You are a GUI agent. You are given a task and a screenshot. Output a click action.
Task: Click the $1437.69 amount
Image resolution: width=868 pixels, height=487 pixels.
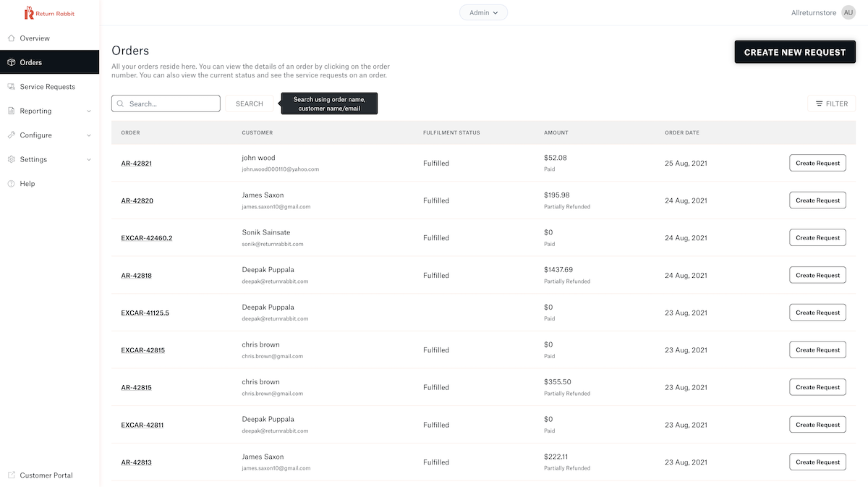[558, 270]
